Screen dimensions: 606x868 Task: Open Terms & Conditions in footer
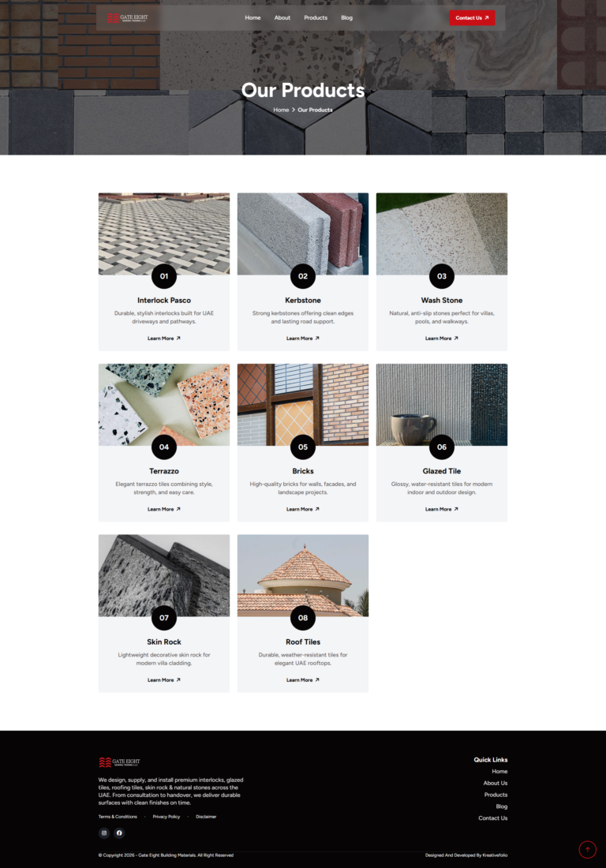118,817
